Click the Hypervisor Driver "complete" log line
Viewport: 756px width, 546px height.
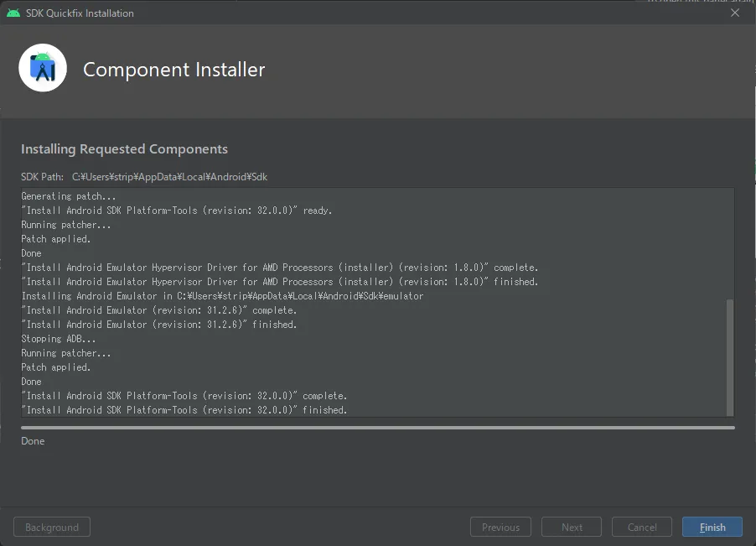[x=280, y=268]
